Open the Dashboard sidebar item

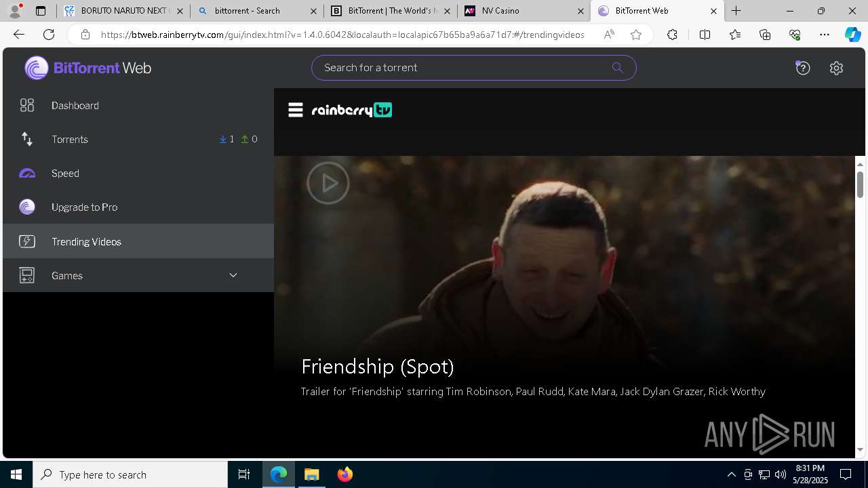pyautogui.click(x=138, y=105)
